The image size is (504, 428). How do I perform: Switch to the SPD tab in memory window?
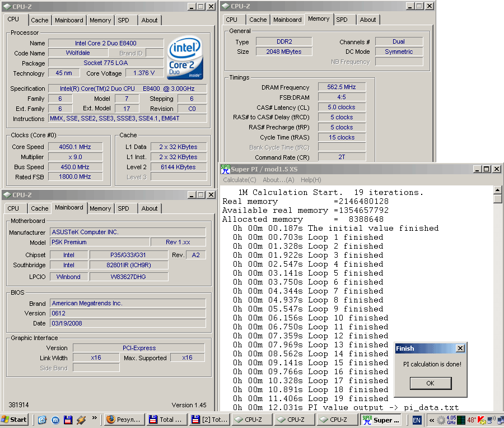point(342,20)
